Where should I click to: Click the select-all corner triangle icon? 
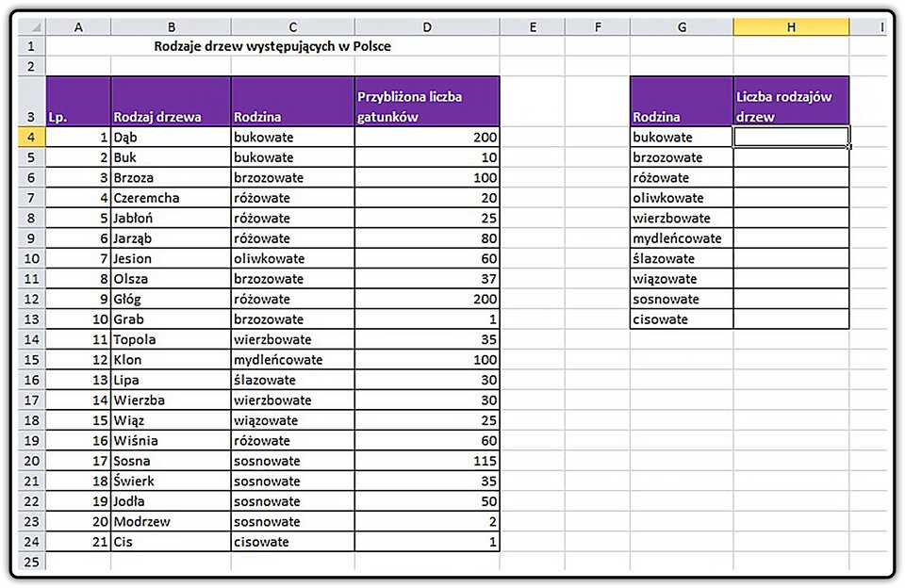[x=36, y=27]
